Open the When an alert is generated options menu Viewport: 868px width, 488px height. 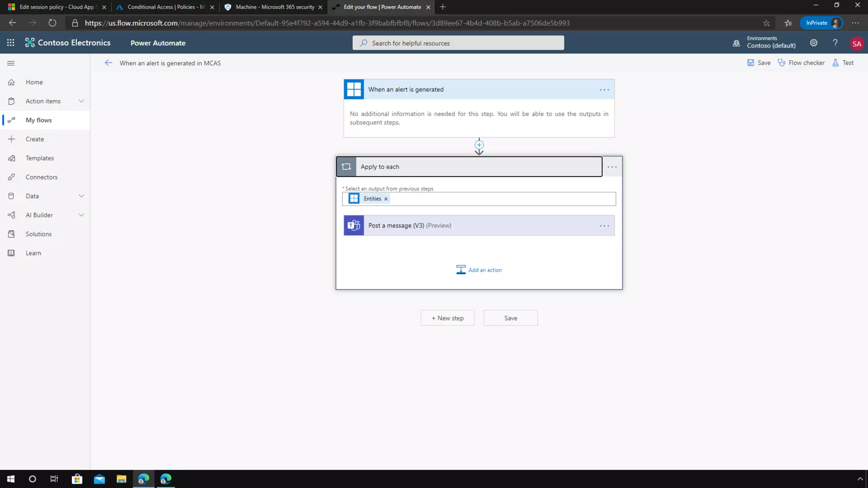[604, 90]
